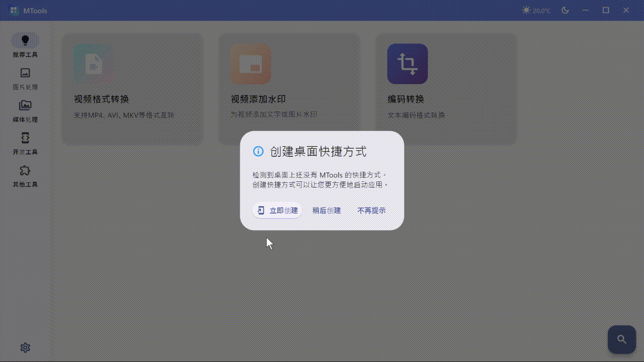Maximize the MTools window
644x362 pixels.
[x=606, y=10]
